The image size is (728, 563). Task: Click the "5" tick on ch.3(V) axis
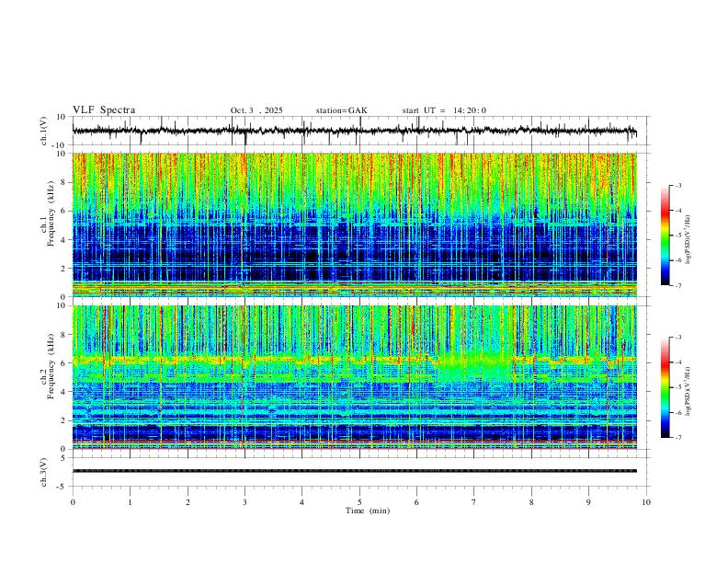pyautogui.click(x=63, y=458)
